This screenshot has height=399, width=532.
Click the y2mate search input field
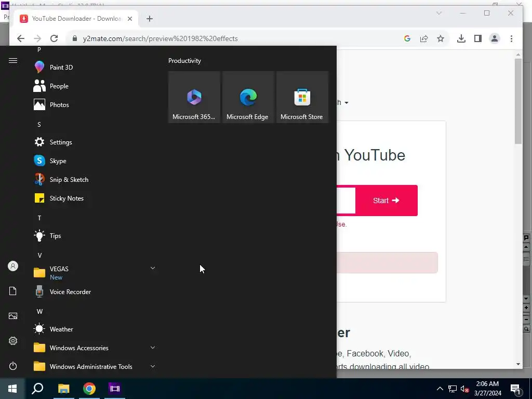[346, 201]
